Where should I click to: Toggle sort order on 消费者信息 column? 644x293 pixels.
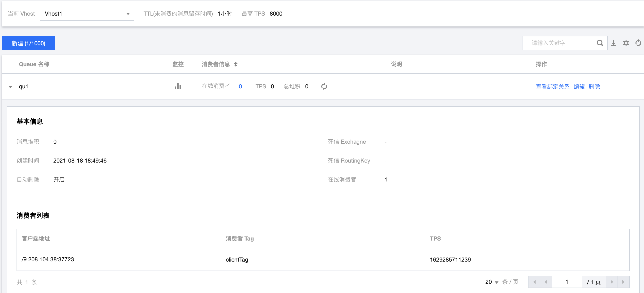click(236, 64)
